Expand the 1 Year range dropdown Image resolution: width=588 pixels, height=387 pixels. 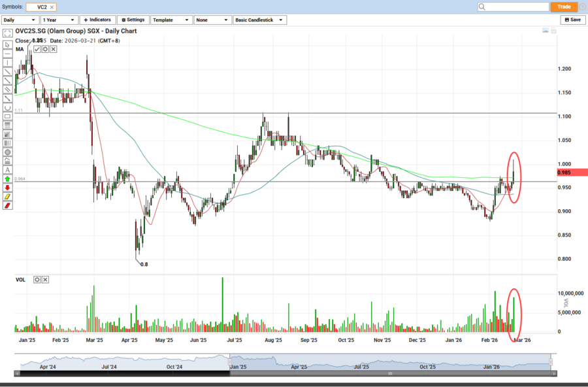click(59, 20)
